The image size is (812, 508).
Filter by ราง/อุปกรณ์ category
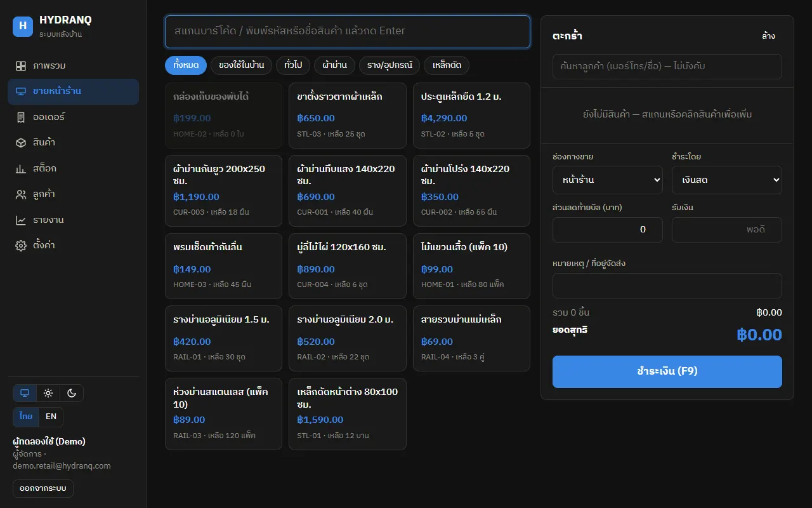pos(390,65)
